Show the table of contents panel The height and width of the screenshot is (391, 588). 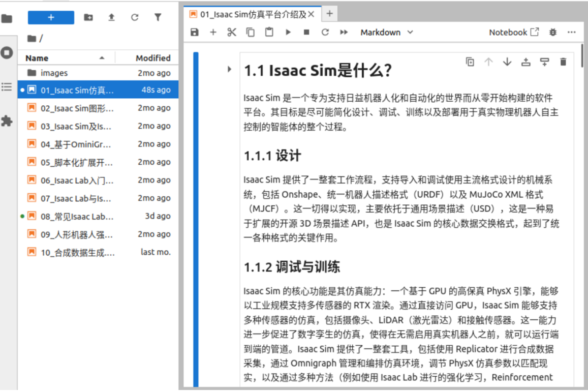point(7,87)
